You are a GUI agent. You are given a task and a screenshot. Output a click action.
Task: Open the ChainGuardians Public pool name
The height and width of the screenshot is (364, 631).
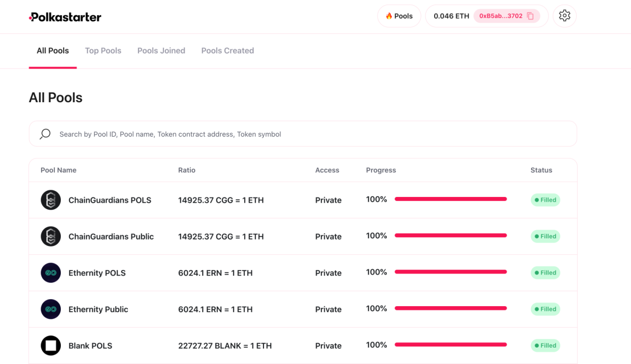111,237
